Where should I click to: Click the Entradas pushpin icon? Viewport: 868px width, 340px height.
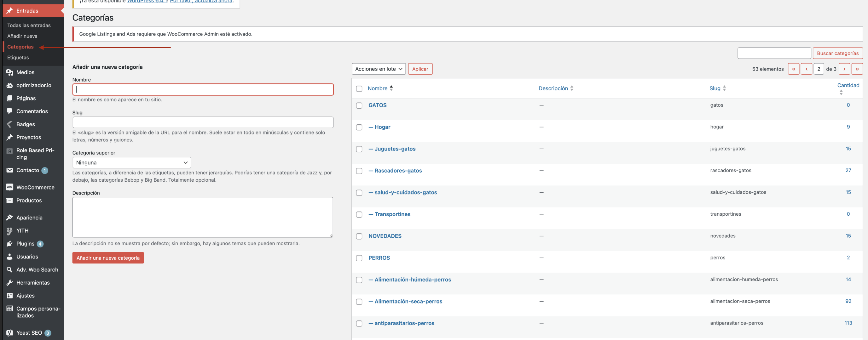tap(9, 11)
